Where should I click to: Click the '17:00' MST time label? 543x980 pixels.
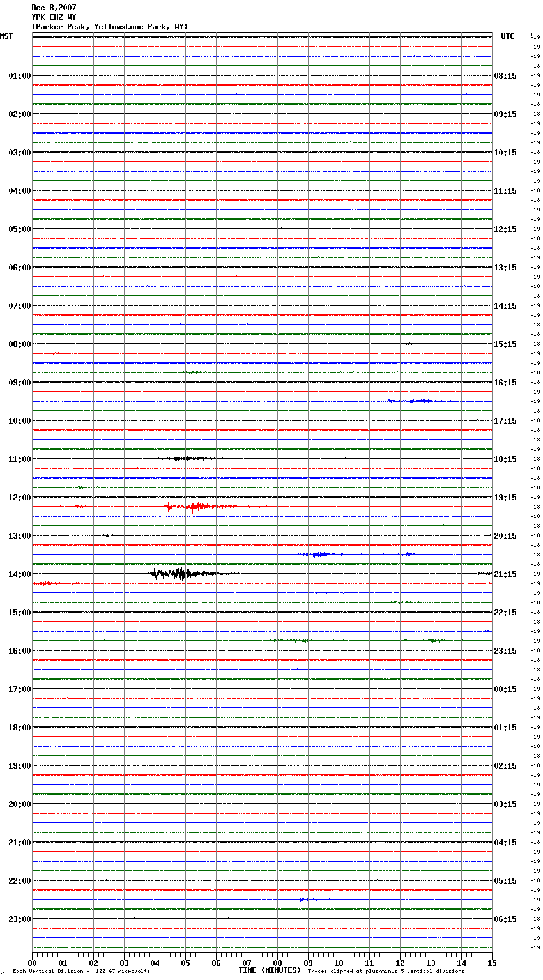pos(20,689)
